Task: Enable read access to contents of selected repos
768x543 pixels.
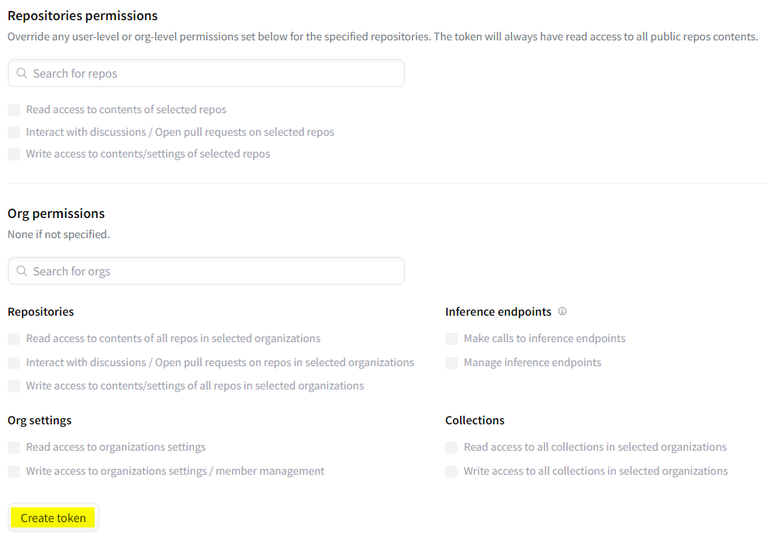Action: point(14,110)
